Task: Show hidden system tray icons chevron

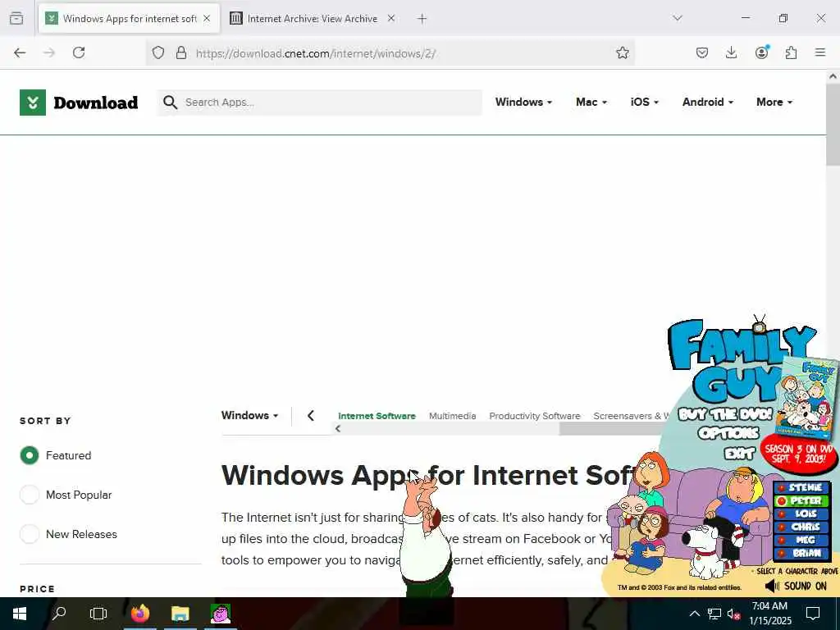Action: click(x=694, y=614)
